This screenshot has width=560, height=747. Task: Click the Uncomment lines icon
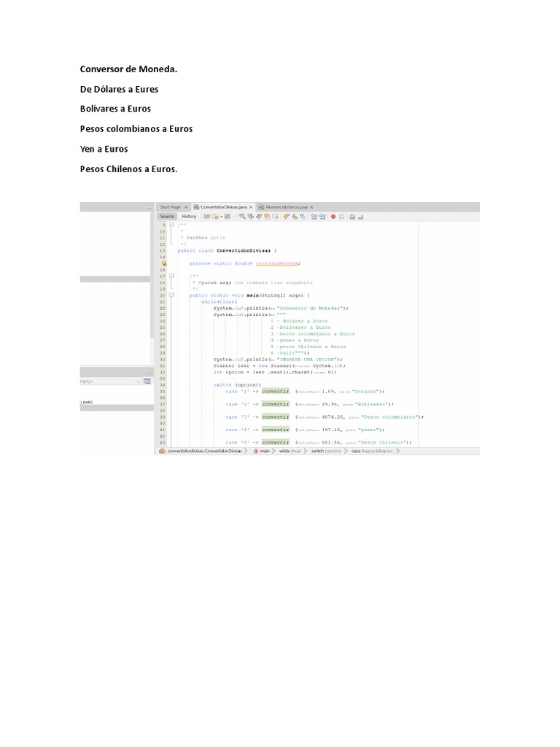click(360, 216)
